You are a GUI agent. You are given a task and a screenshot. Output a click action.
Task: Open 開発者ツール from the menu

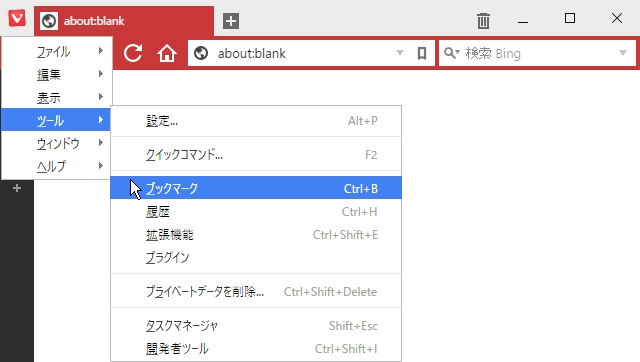click(256, 349)
